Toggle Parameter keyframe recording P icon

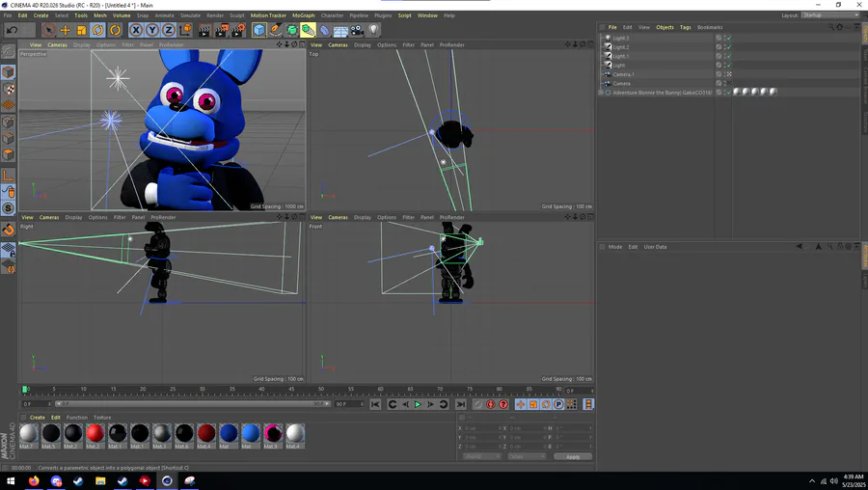(558, 405)
